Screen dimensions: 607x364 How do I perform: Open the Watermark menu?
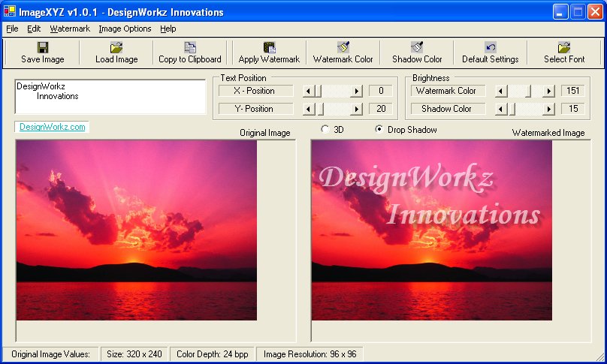[x=70, y=29]
